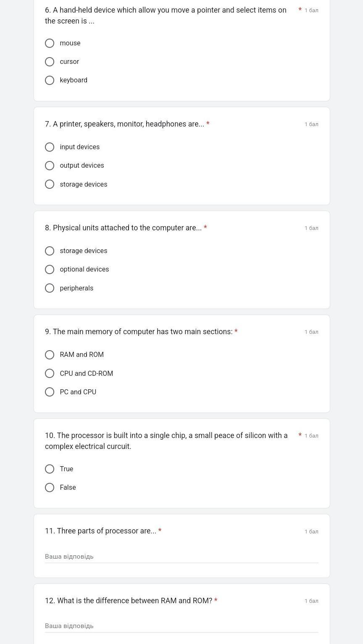This screenshot has width=363, height=644.
Task: Click question 9 main memory title text
Action: point(139,332)
